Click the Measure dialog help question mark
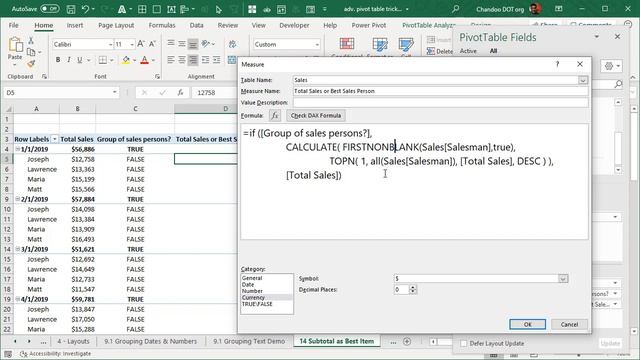Screen dimensions: 640x360 tap(558, 64)
